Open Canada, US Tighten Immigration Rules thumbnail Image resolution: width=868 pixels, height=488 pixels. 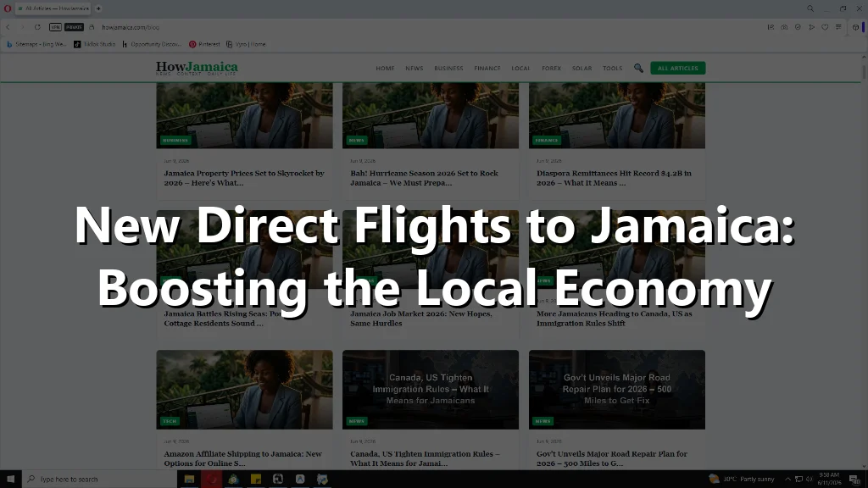[x=430, y=389]
